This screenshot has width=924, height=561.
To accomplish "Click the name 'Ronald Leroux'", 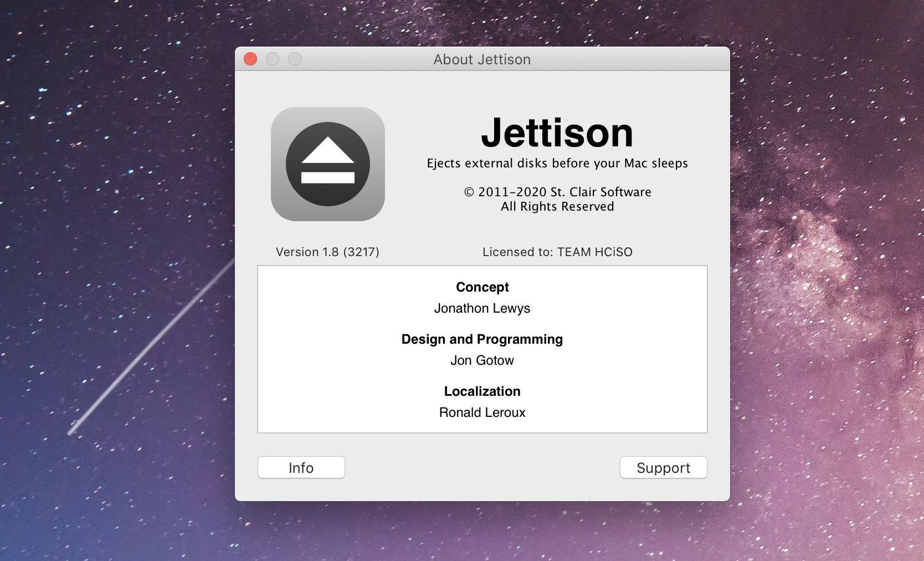I will click(482, 412).
